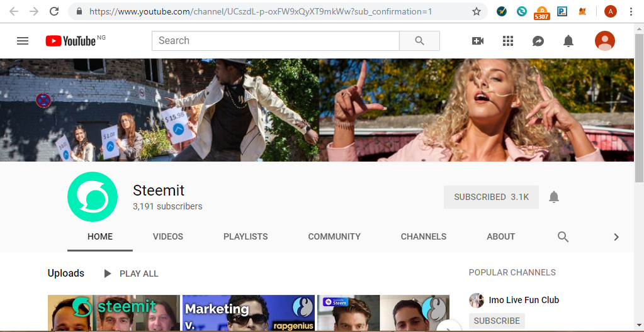The width and height of the screenshot is (644, 332).
Task: Open the MetaMask fox extension
Action: coord(582,11)
